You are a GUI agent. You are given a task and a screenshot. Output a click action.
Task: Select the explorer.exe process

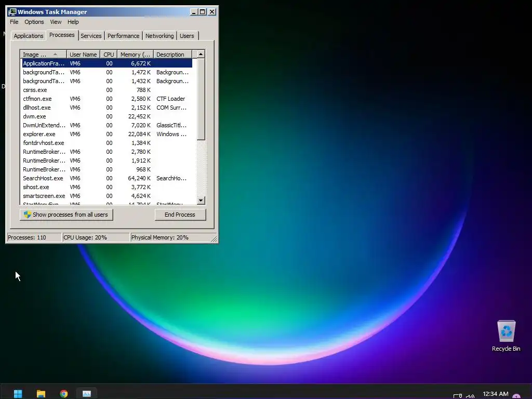(x=107, y=134)
